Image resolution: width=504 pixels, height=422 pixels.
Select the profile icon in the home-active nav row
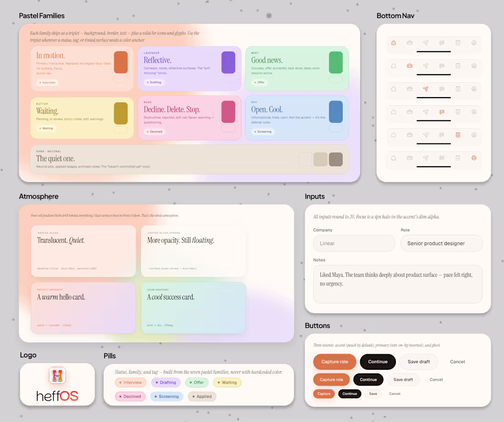[x=474, y=43]
